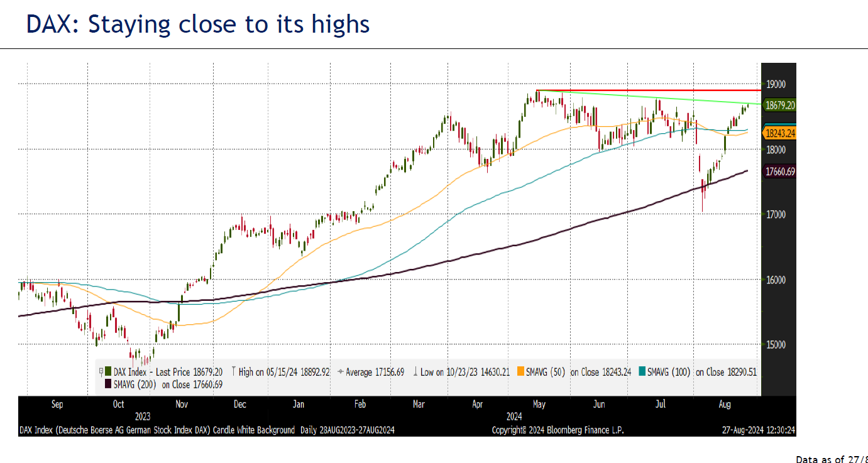Click the green descending trendline

point(647,97)
